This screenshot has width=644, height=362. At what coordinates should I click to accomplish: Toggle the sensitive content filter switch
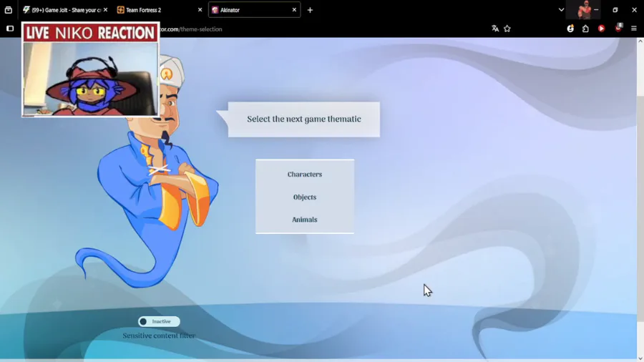pyautogui.click(x=159, y=321)
